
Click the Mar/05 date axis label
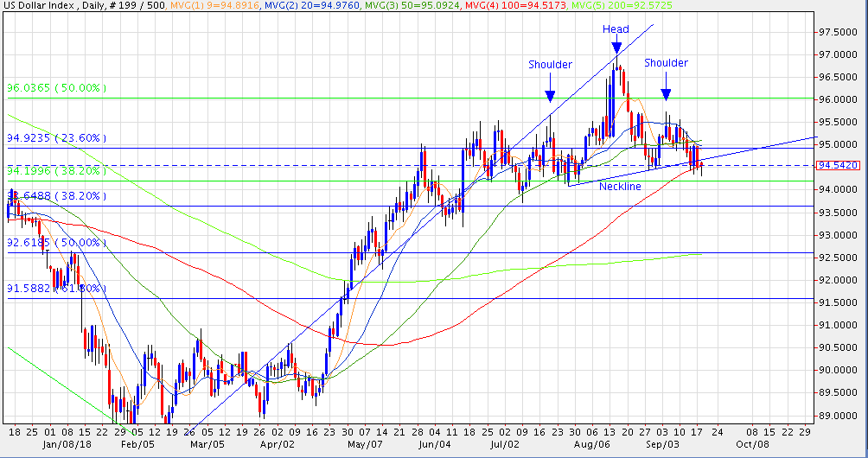[x=207, y=444]
